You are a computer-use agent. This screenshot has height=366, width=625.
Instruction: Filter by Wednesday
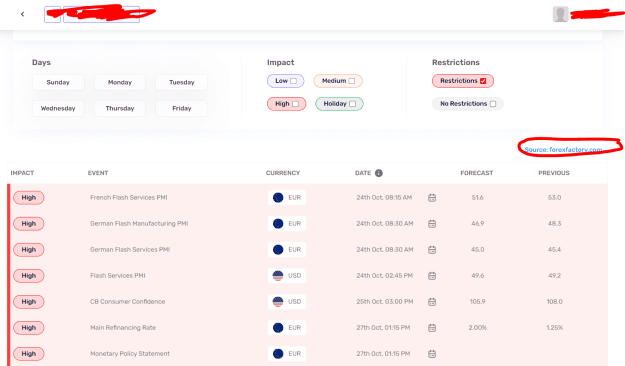[x=58, y=108]
